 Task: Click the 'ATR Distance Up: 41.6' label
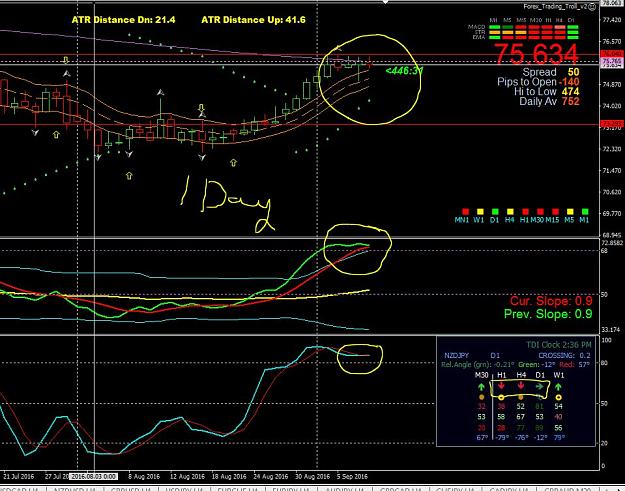[x=254, y=20]
